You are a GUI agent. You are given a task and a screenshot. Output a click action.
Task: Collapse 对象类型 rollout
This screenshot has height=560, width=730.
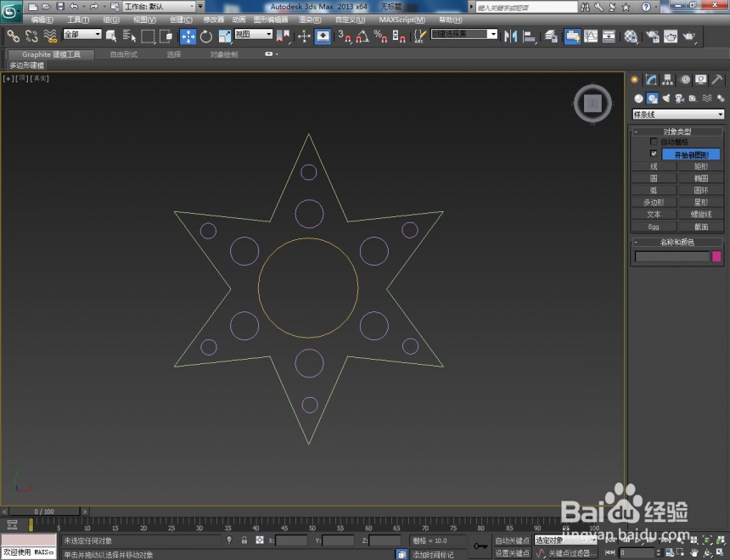(677, 132)
